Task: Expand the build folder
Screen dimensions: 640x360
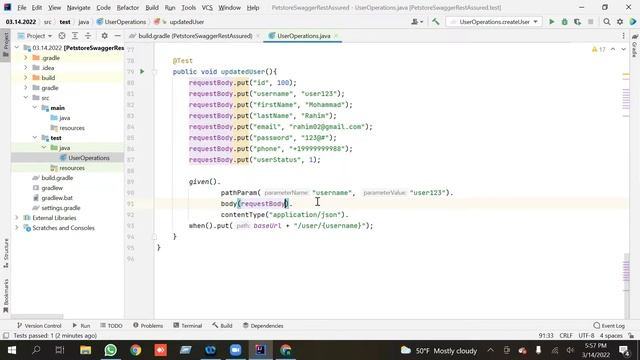Action: [x=26, y=78]
